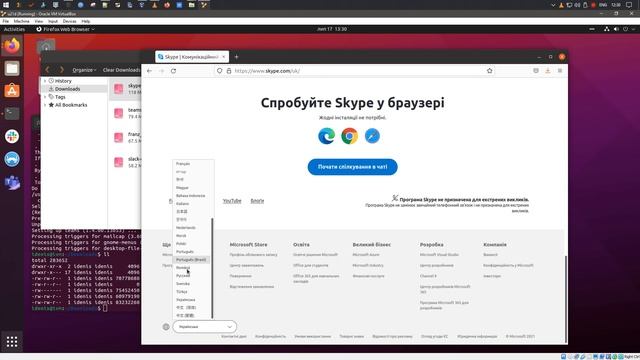
Task: Click the clock in Ubuntu top bar
Action: pyautogui.click(x=332, y=29)
